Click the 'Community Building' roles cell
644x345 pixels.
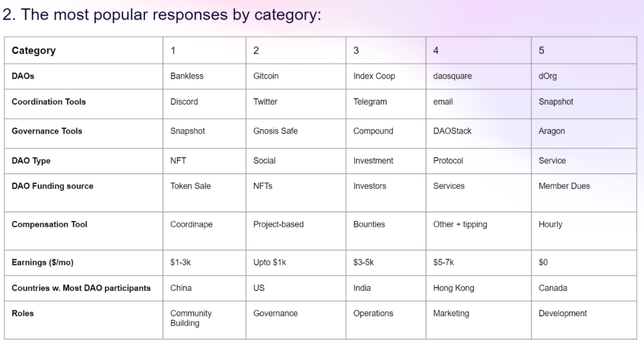click(204, 320)
